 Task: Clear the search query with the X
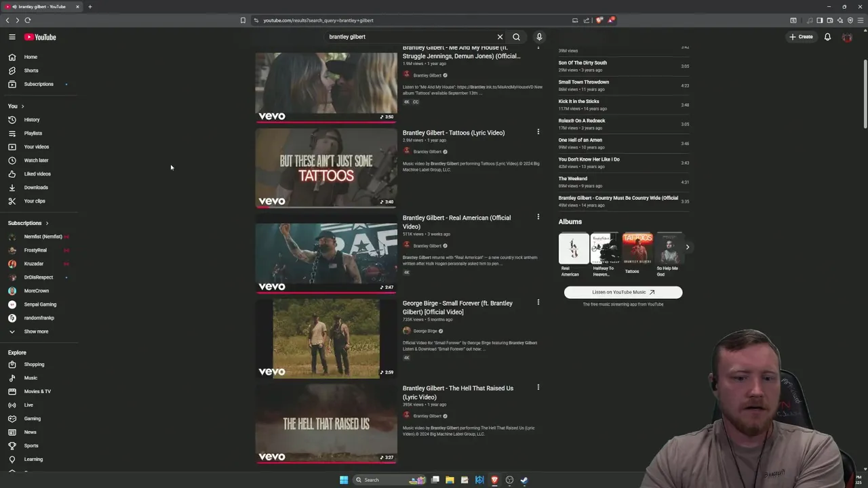[x=500, y=37]
